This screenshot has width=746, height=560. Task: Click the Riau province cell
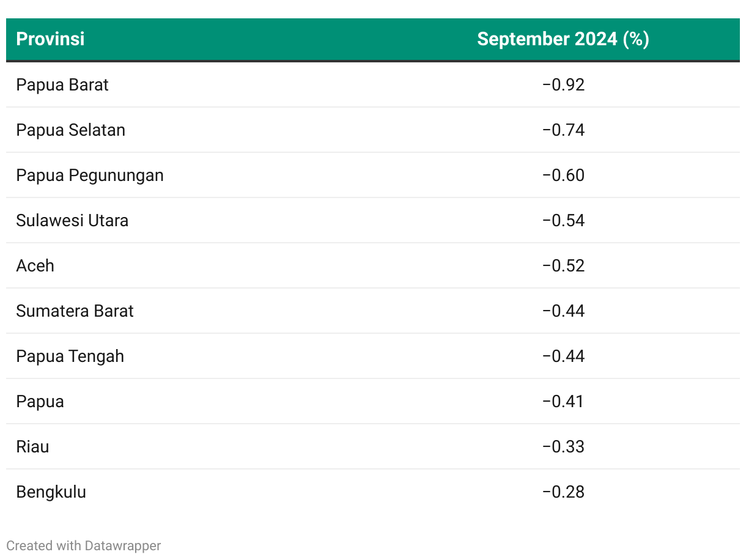(x=32, y=446)
